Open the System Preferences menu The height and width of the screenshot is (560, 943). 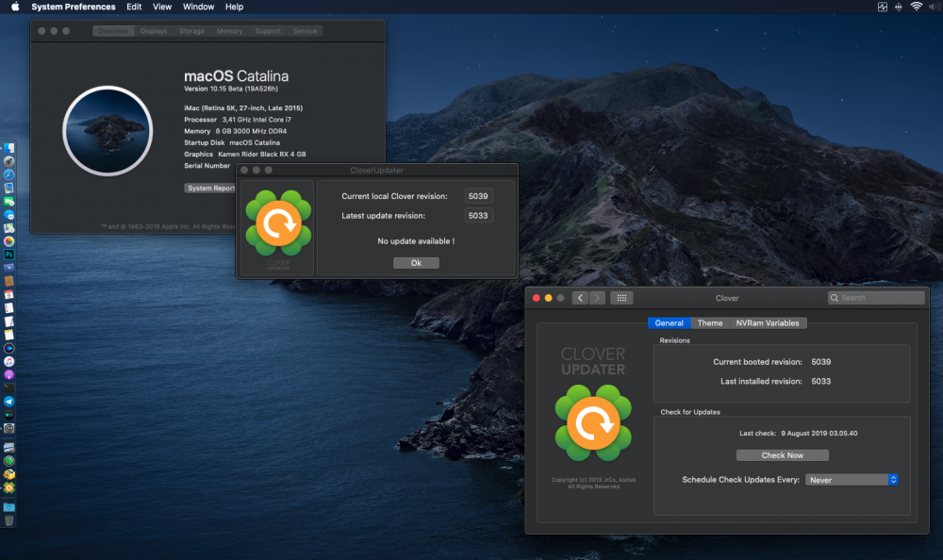coord(74,7)
